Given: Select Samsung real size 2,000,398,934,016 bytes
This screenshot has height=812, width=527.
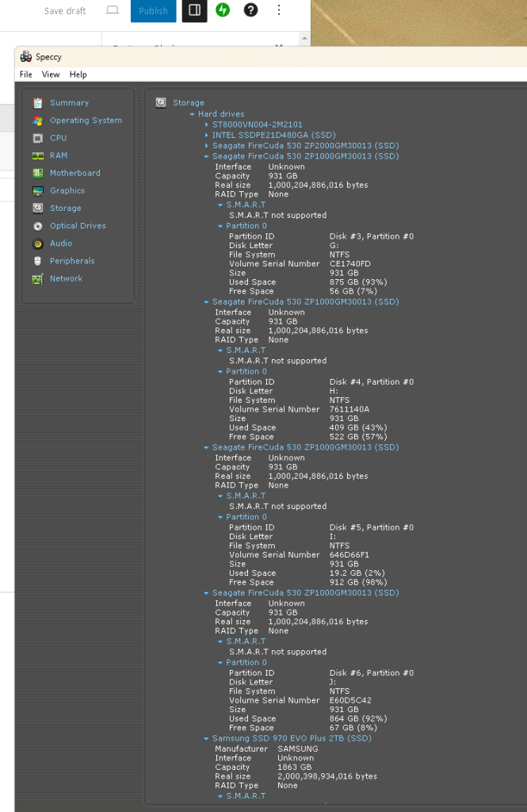Looking at the screenshot, I should [x=327, y=776].
